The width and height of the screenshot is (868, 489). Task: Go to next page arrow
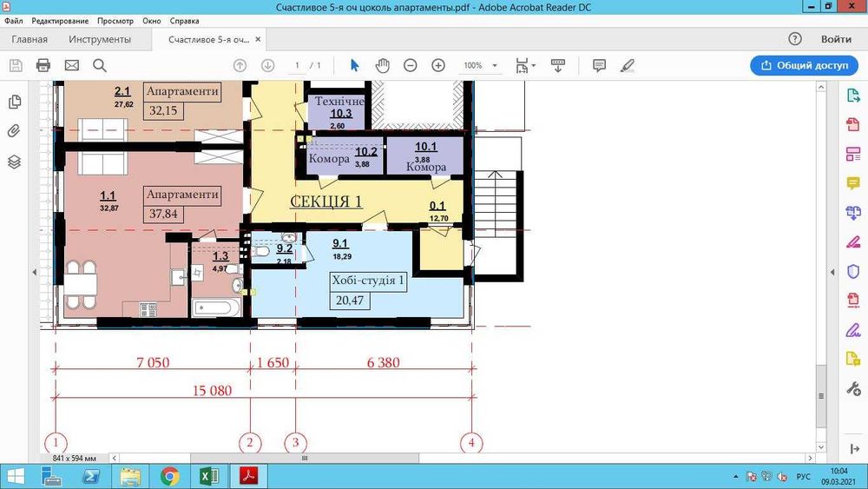[268, 65]
